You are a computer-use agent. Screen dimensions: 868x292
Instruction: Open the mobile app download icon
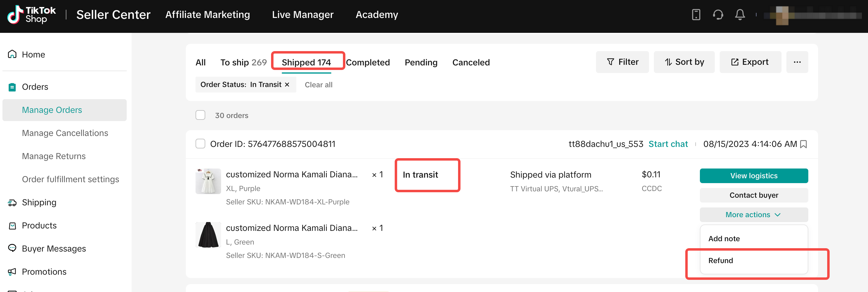[x=696, y=15]
